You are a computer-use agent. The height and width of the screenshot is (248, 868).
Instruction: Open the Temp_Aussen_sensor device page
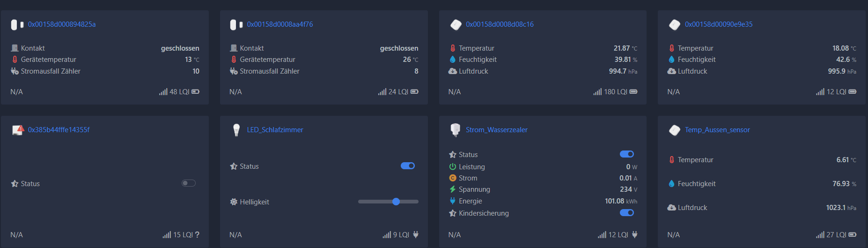click(x=717, y=130)
